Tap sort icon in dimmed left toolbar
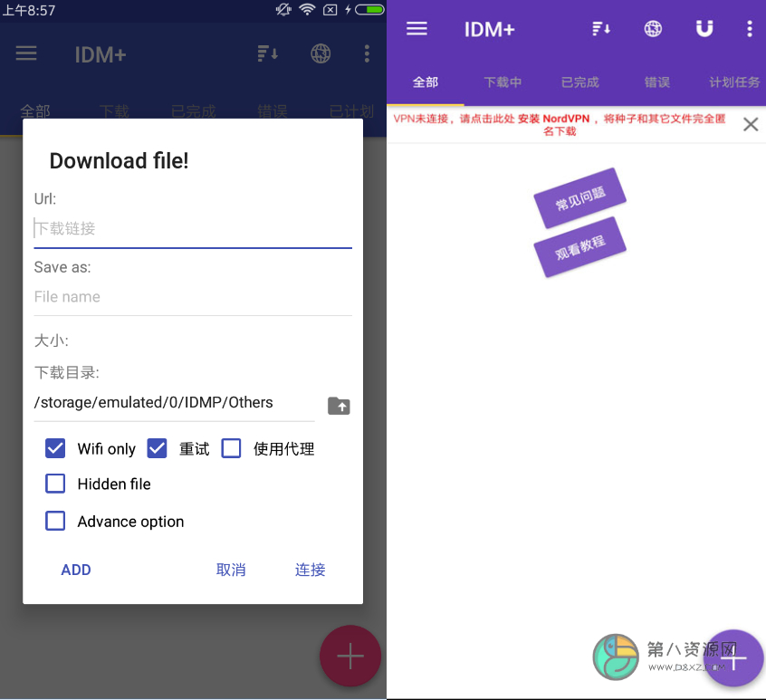766x700 pixels. pos(268,53)
